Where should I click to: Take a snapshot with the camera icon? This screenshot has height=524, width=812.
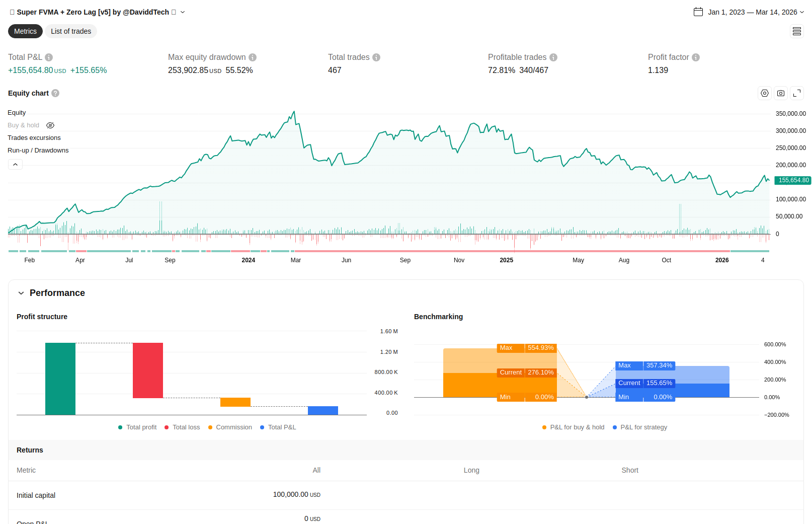[x=781, y=93]
